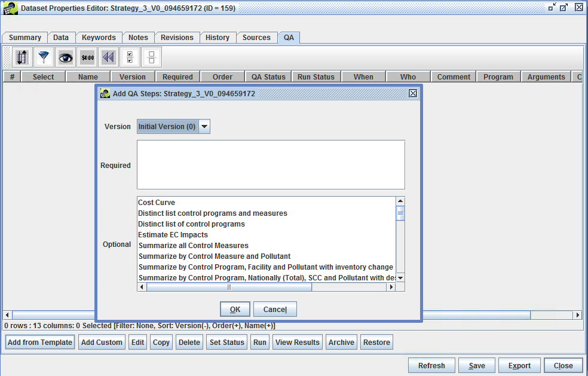Switch to the Summary tab
Screen dimensions: 588x376
tap(24, 37)
